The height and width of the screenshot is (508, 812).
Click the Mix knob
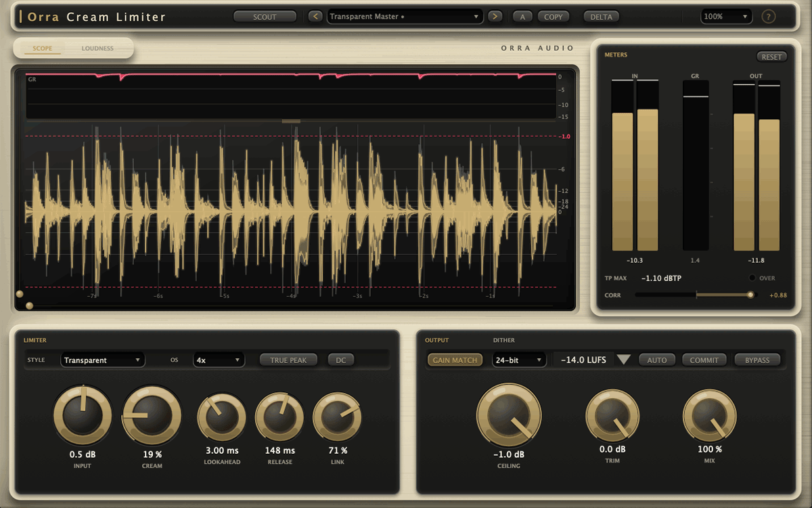point(710,416)
